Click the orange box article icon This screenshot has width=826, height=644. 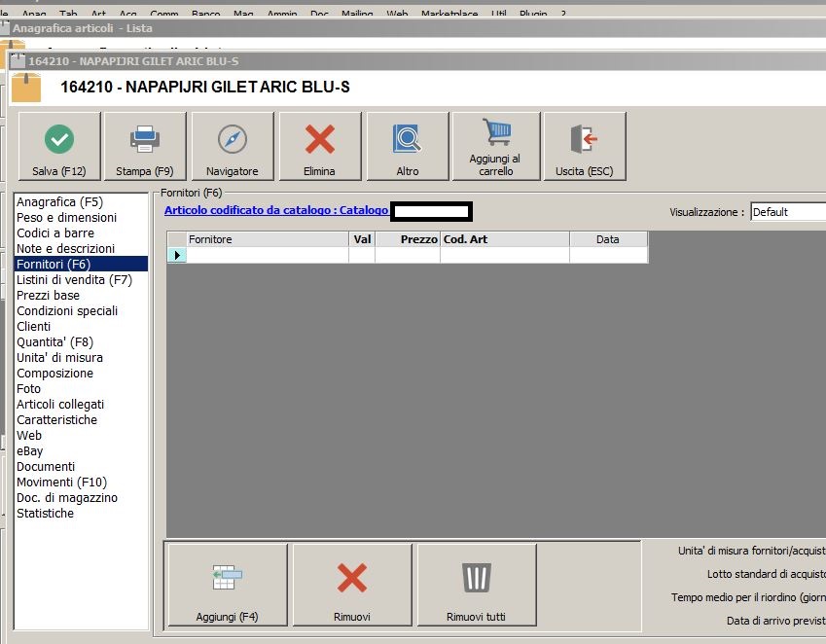point(26,88)
